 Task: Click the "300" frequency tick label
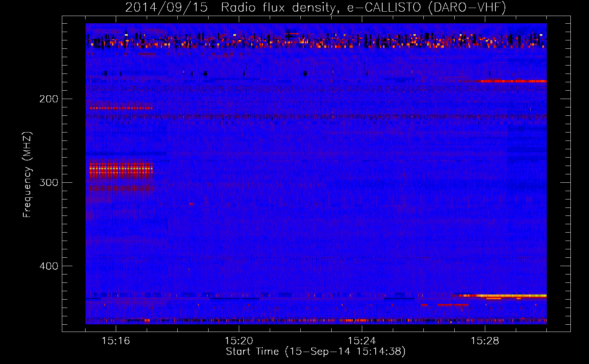tap(49, 182)
